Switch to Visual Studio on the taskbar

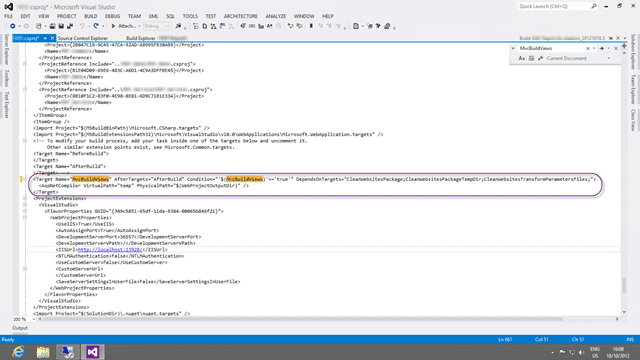tap(92, 352)
